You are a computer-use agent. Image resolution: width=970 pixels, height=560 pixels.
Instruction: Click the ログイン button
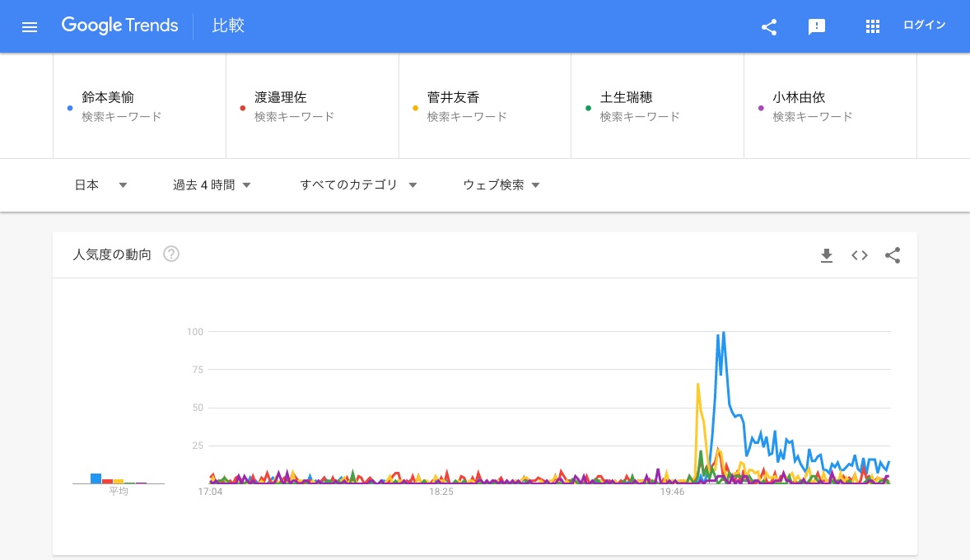924,26
